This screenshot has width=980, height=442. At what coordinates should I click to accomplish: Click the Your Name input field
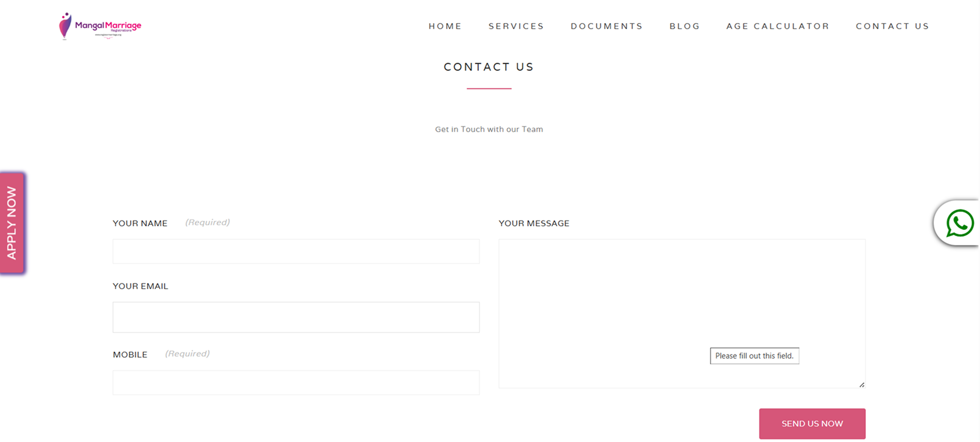(x=296, y=251)
